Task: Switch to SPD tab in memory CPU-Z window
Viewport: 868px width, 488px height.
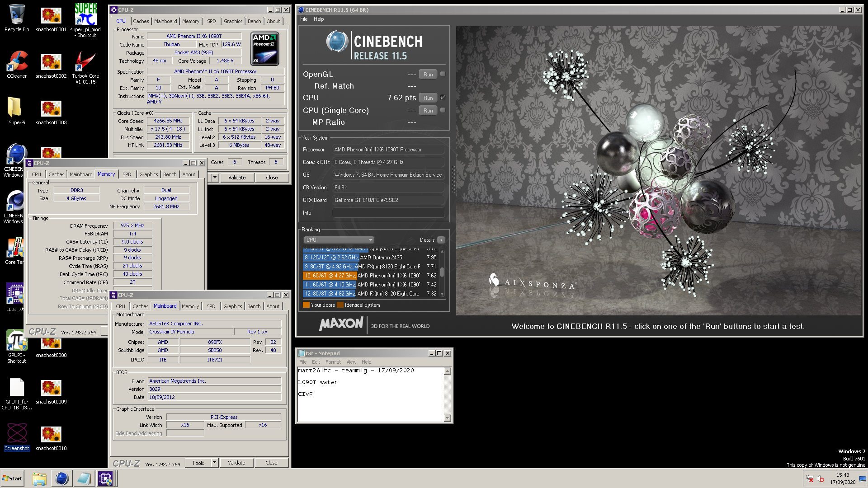Action: tap(127, 174)
